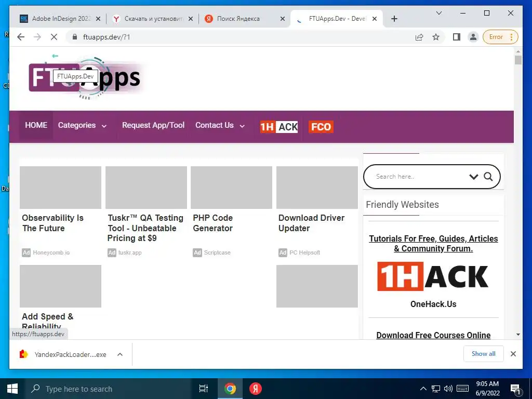532x399 pixels.
Task: Open the Chrome side panel icon
Action: [x=457, y=37]
